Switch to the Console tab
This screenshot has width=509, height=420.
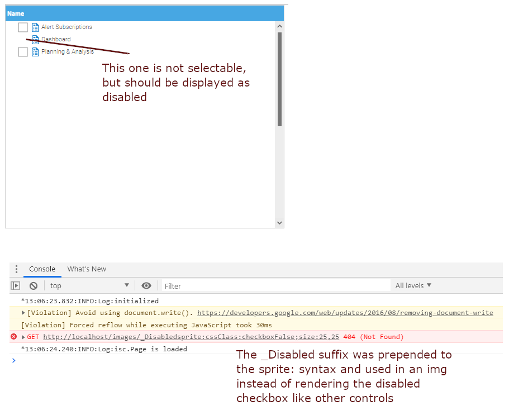click(42, 269)
